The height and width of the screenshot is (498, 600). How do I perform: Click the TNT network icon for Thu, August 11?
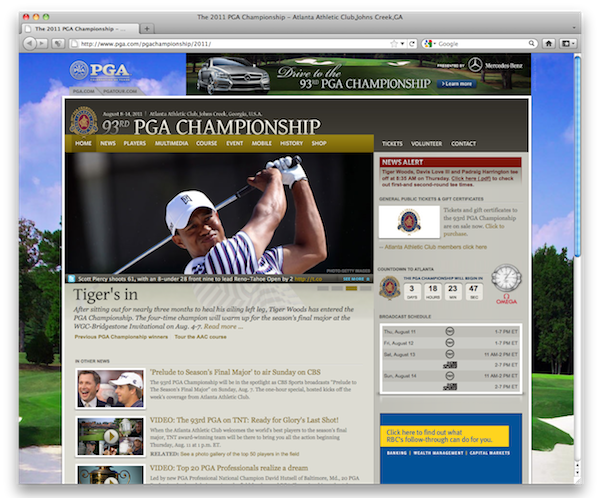tap(450, 331)
